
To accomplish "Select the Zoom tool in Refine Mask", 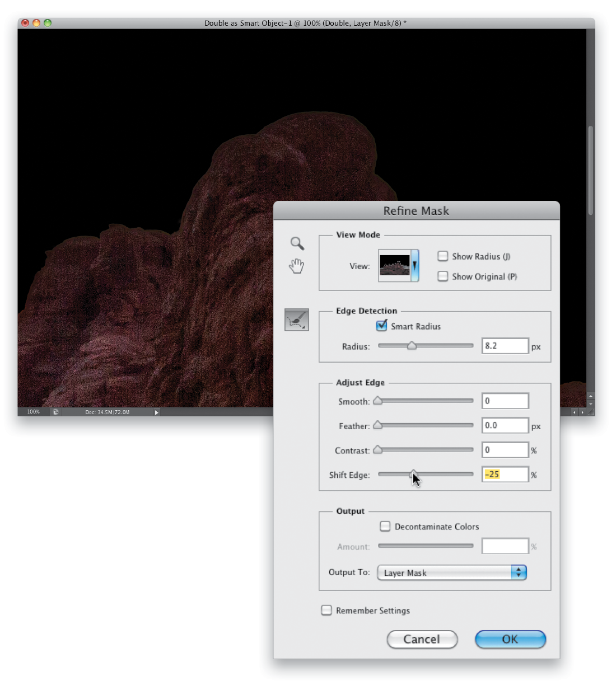I will (297, 243).
